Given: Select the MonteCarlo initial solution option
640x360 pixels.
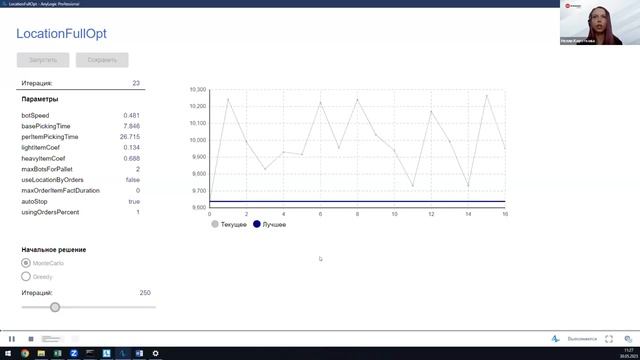Looking at the screenshot, I should point(26,263).
